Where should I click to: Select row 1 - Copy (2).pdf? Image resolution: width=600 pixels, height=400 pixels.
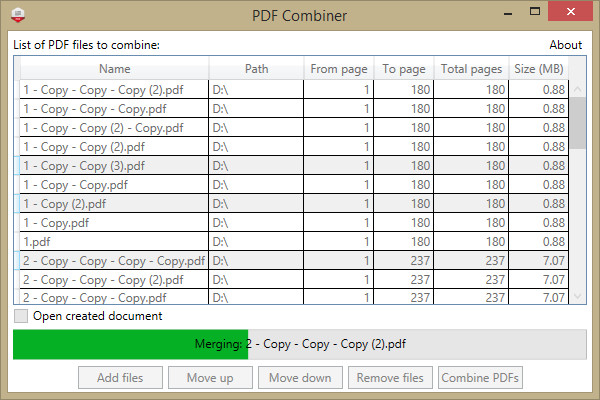click(294, 204)
